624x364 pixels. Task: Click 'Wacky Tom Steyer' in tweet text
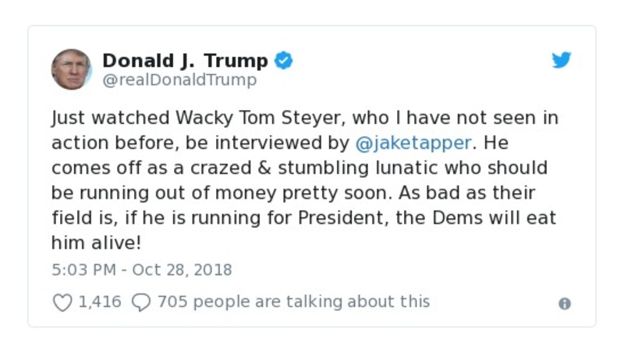coord(264,118)
